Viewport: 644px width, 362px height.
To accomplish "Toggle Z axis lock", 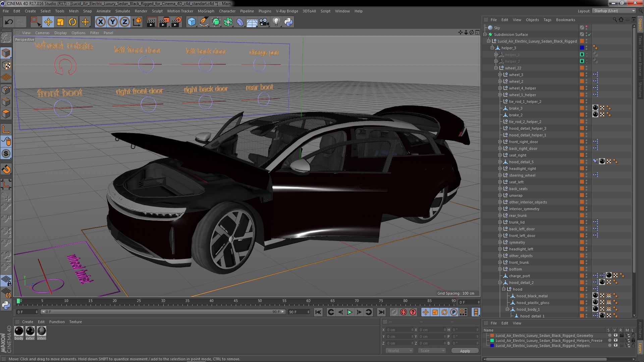I will pos(125,22).
